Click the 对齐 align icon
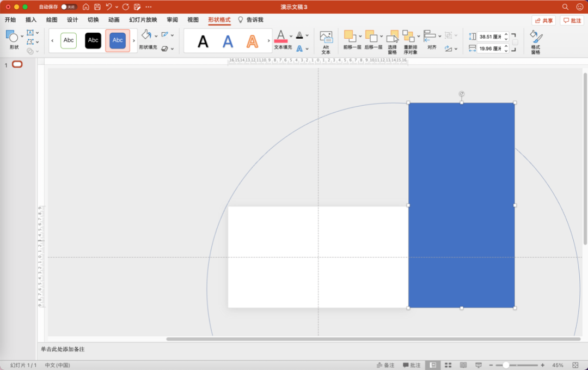Screen dimensions: 588x370 430,36
